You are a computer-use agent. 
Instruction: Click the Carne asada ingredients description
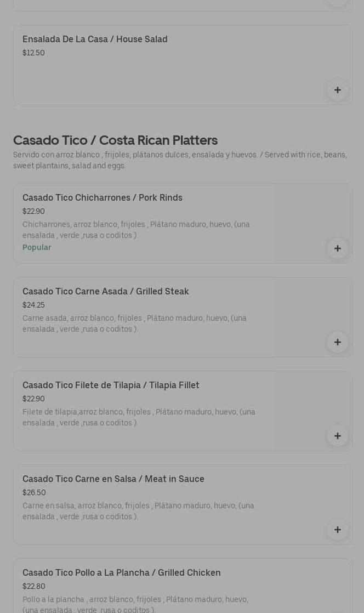point(134,323)
